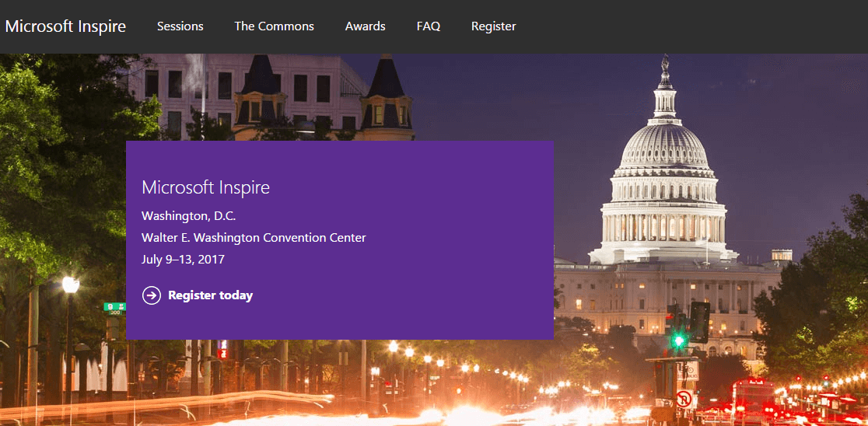Open the FAQ page
This screenshot has width=868, height=426.
point(429,26)
